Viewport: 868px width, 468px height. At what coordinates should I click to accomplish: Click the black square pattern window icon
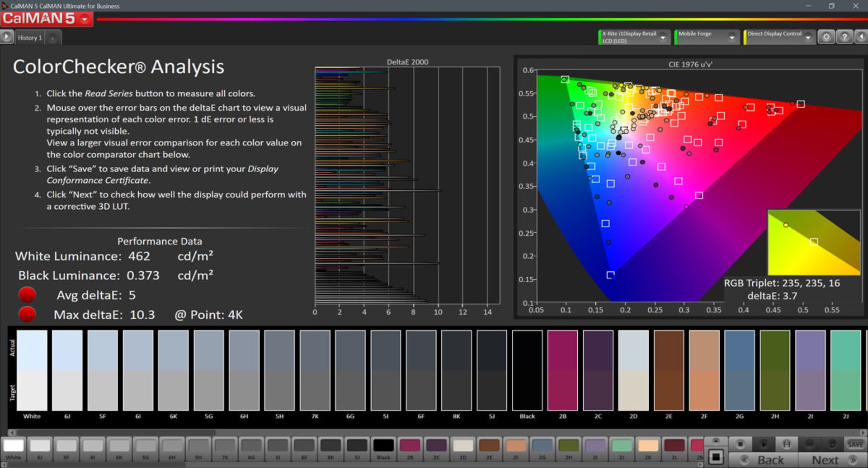point(716,457)
